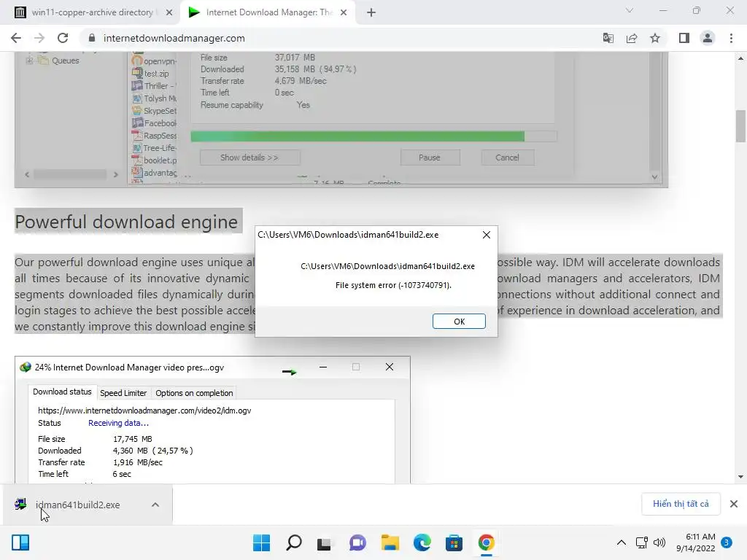Open the tab search dropdown chevron
Image resolution: width=747 pixels, height=560 pixels.
click(630, 10)
